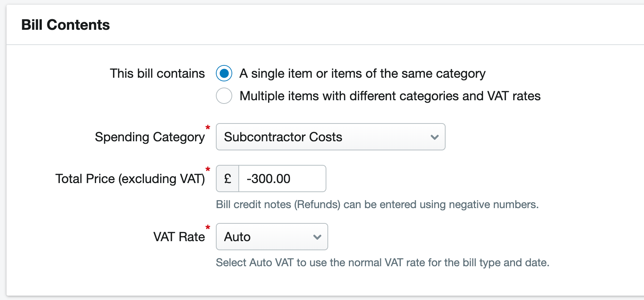Image resolution: width=644 pixels, height=300 pixels.
Task: Select the £ currency prefix
Action: click(227, 178)
